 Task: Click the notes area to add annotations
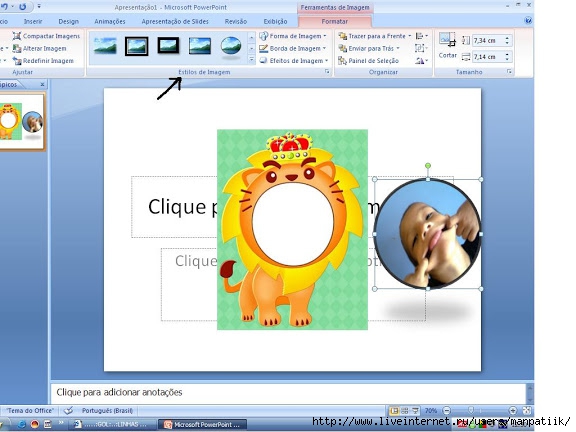coord(288,393)
